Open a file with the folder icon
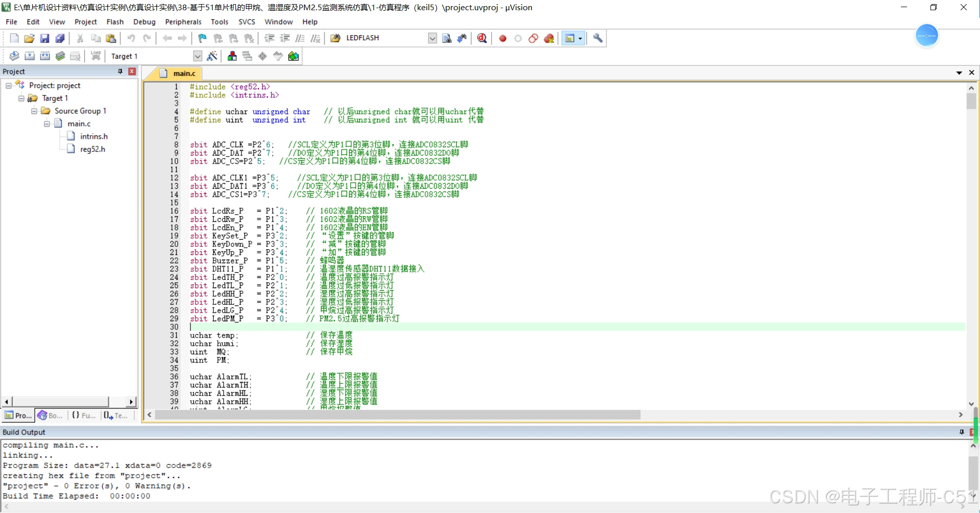 point(29,38)
